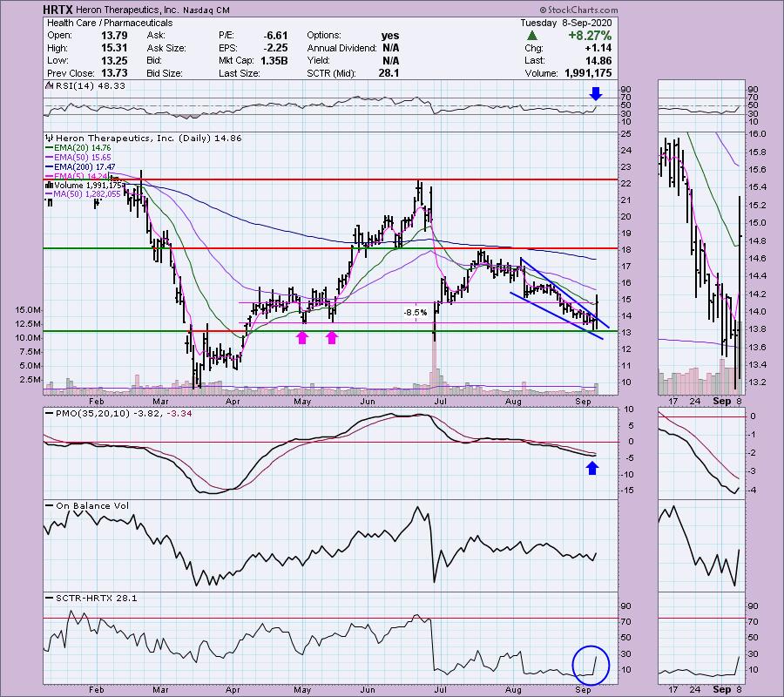The height and width of the screenshot is (697, 784).
Task: Click the EMA(200) 17.47 legend entry
Action: coord(80,167)
